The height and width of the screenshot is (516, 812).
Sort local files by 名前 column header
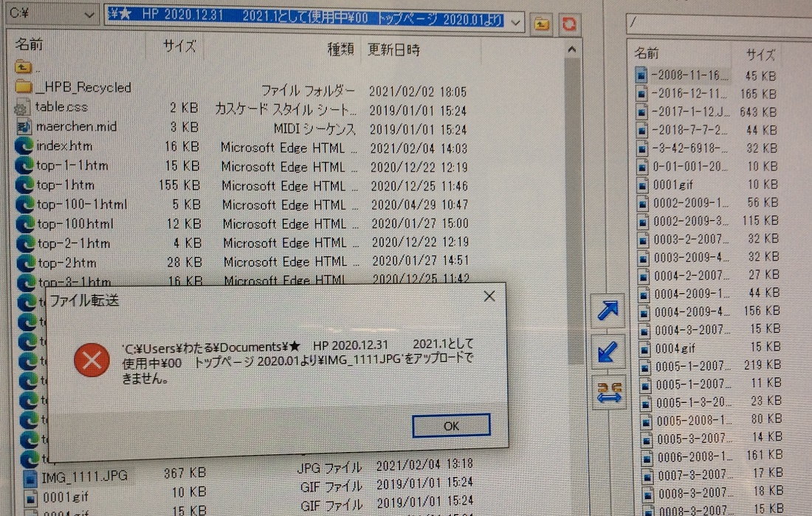(30, 46)
